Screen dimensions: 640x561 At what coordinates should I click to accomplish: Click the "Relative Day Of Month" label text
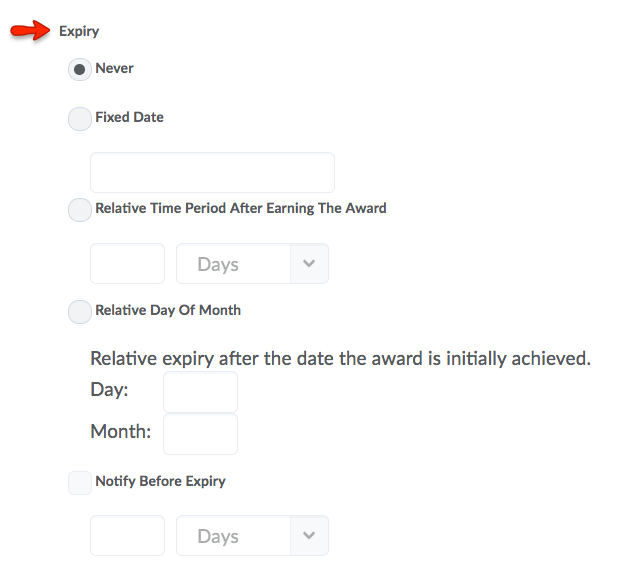[167, 310]
